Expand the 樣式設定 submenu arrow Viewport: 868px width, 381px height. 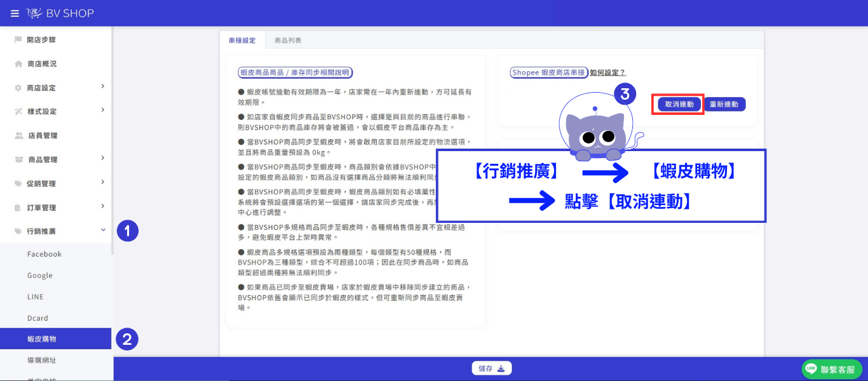pyautogui.click(x=103, y=110)
